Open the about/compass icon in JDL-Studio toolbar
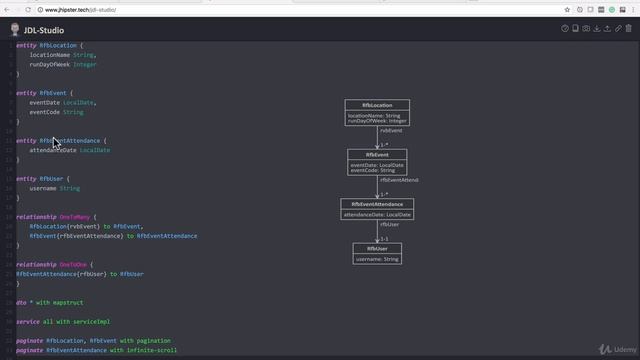Image resolution: width=640 pixels, height=360 pixels. (564, 28)
